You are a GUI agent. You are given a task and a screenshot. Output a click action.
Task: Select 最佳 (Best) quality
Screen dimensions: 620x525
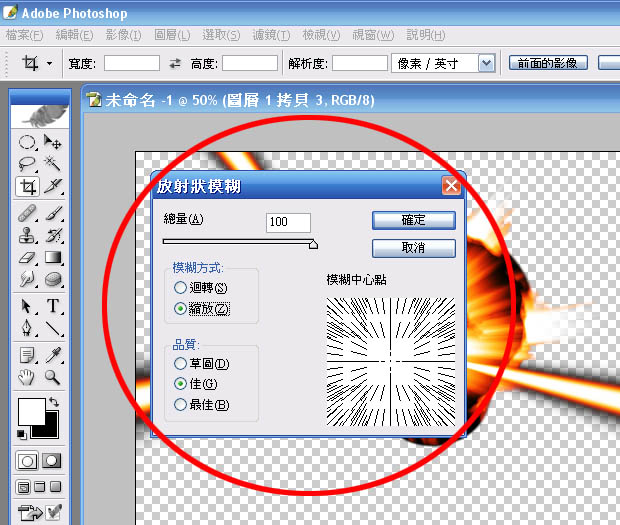tap(202, 404)
